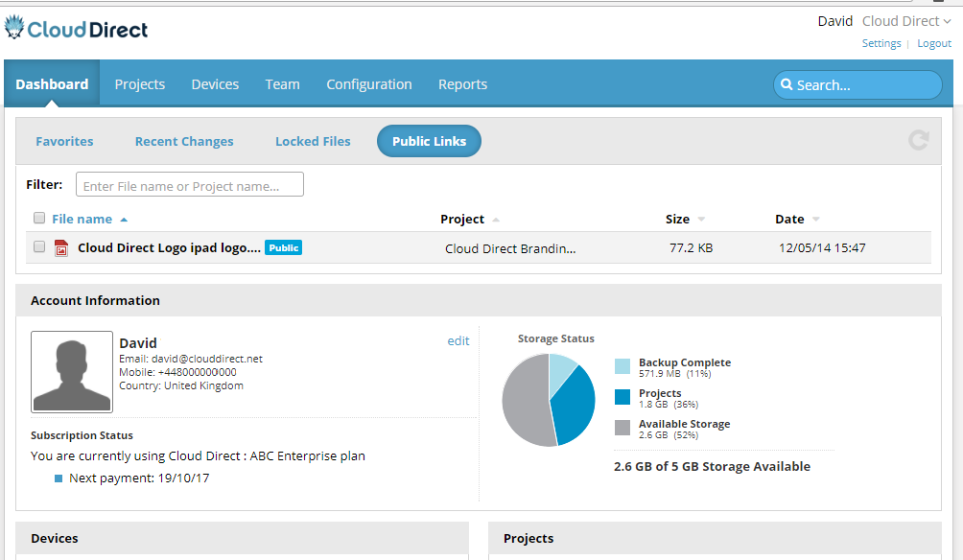Sort by Date column arrow
The width and height of the screenshot is (963, 560).
pyautogui.click(x=815, y=220)
